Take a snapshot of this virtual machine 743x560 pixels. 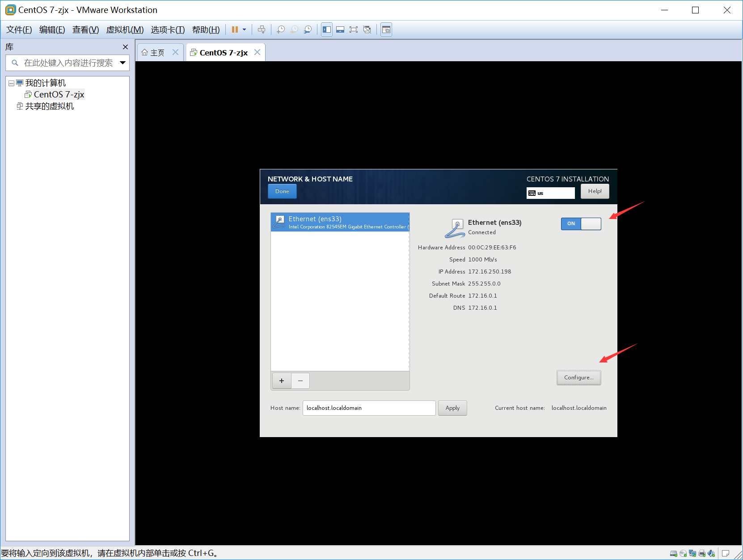pos(281,29)
